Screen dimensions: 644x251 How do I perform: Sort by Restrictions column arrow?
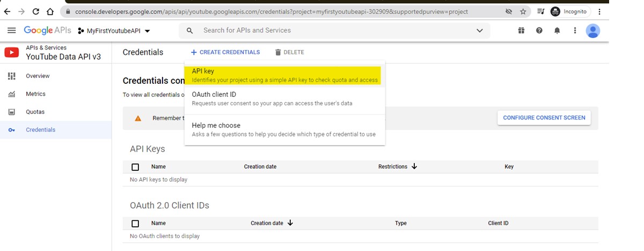coord(414,167)
